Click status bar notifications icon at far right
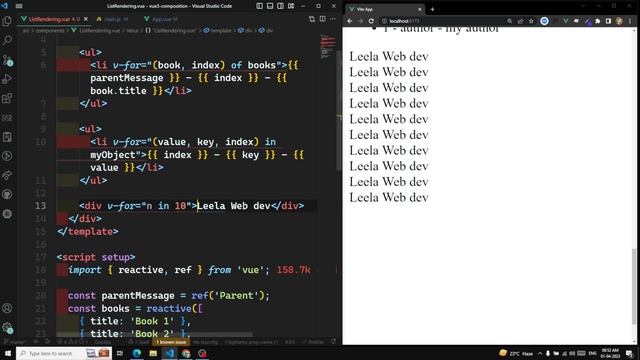The image size is (640, 360). (333, 342)
